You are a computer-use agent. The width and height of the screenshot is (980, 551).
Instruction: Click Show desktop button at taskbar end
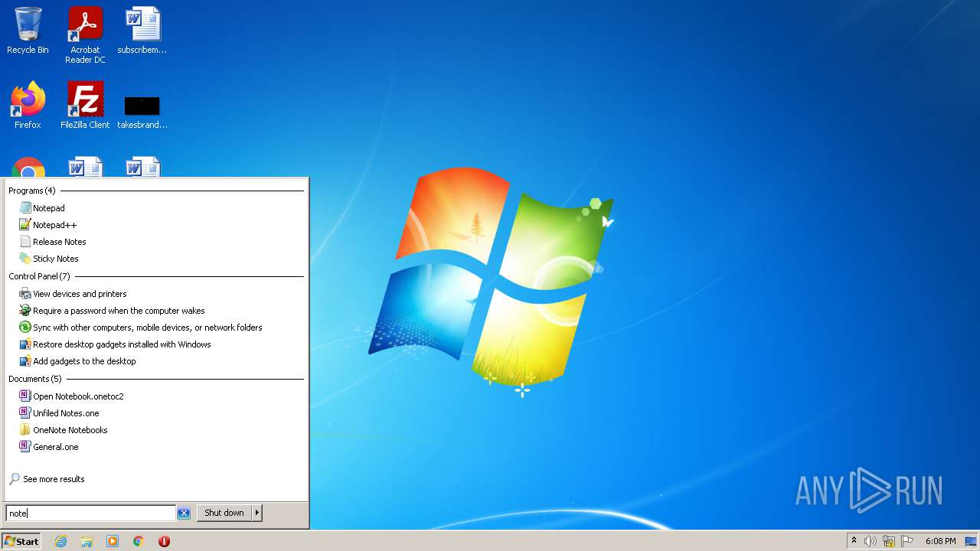971,541
